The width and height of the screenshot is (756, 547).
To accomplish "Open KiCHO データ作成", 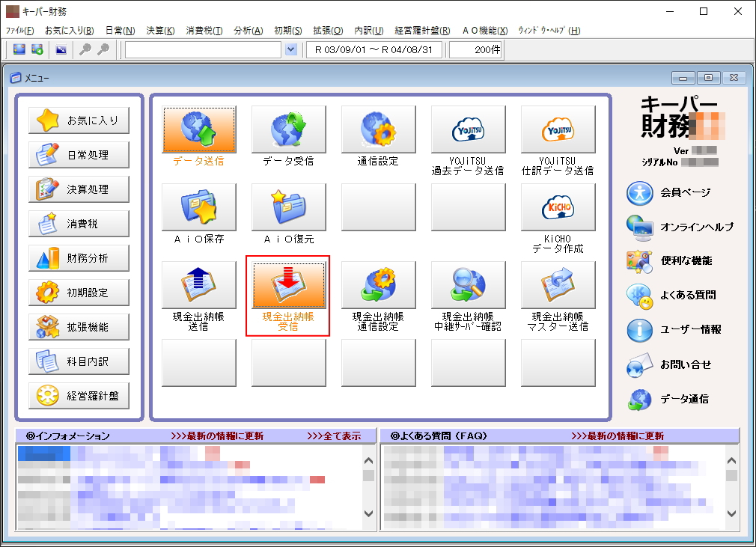I will coord(558,207).
